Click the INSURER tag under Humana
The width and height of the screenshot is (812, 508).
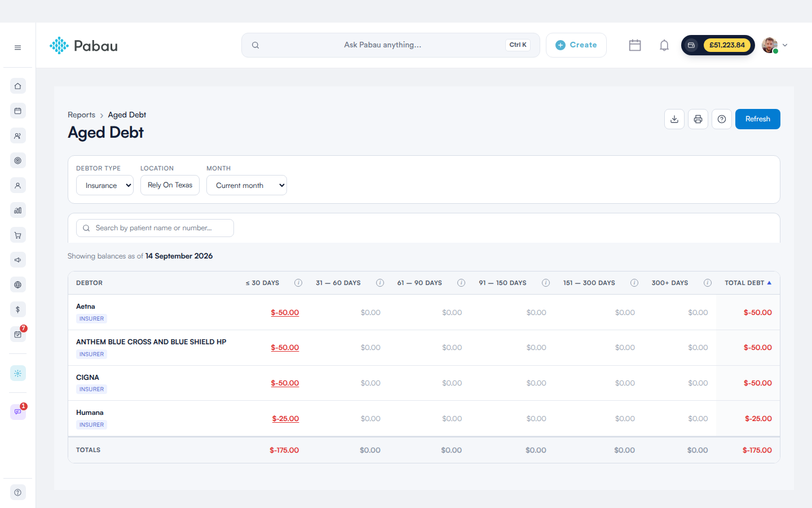pos(91,425)
